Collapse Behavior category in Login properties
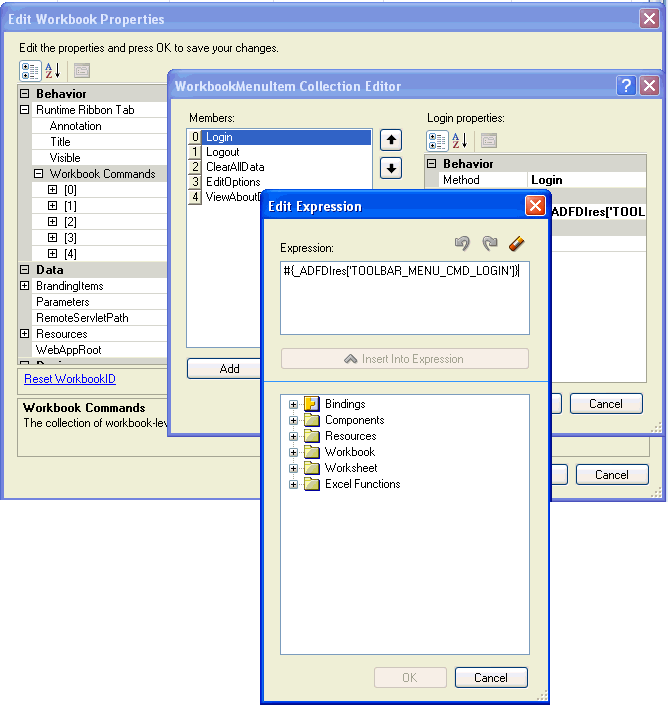The height and width of the screenshot is (705, 668). click(432, 164)
